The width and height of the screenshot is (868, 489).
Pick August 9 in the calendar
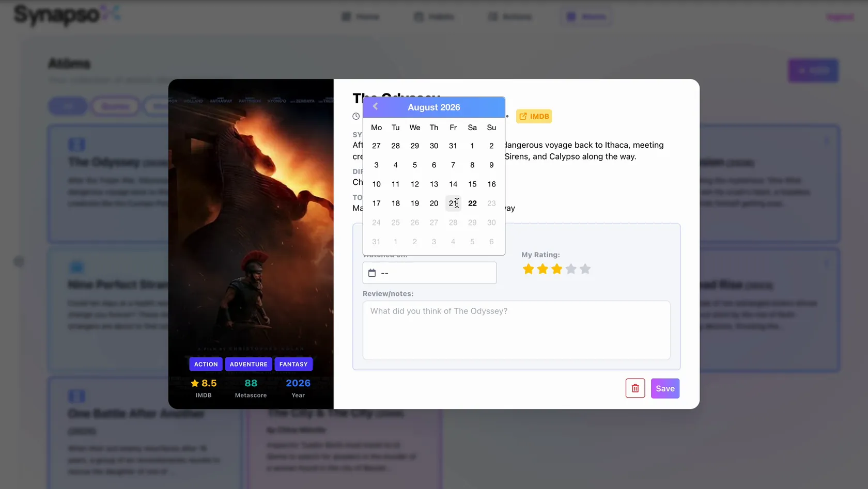pos(491,165)
